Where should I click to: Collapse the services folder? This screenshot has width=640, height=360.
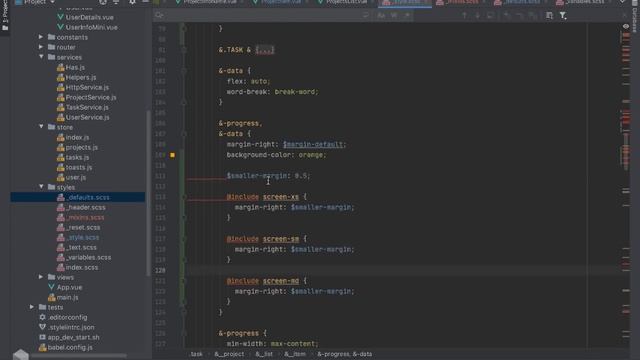pyautogui.click(x=41, y=57)
